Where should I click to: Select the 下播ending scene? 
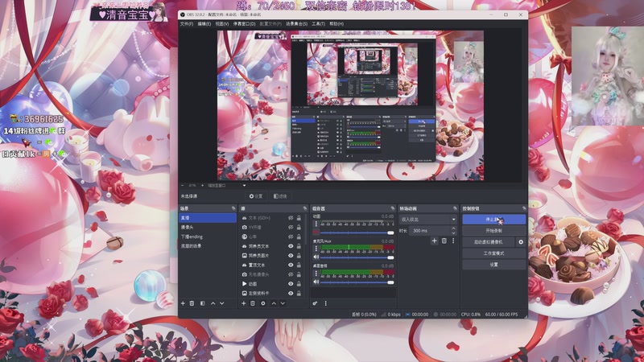pyautogui.click(x=208, y=237)
